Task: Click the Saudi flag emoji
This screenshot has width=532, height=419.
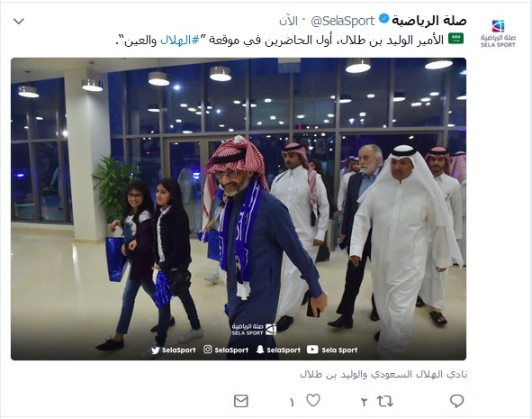Action: click(x=455, y=39)
